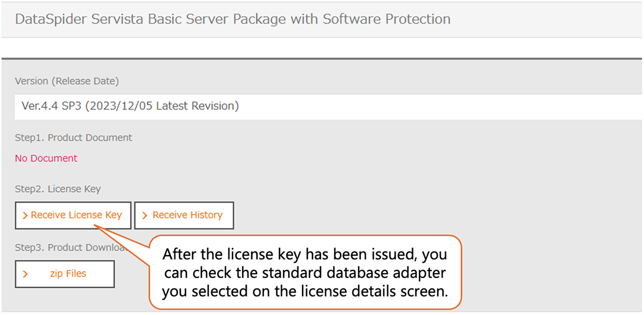Click the red No Document text
Viewport: 644px width, 315px height.
(x=46, y=158)
